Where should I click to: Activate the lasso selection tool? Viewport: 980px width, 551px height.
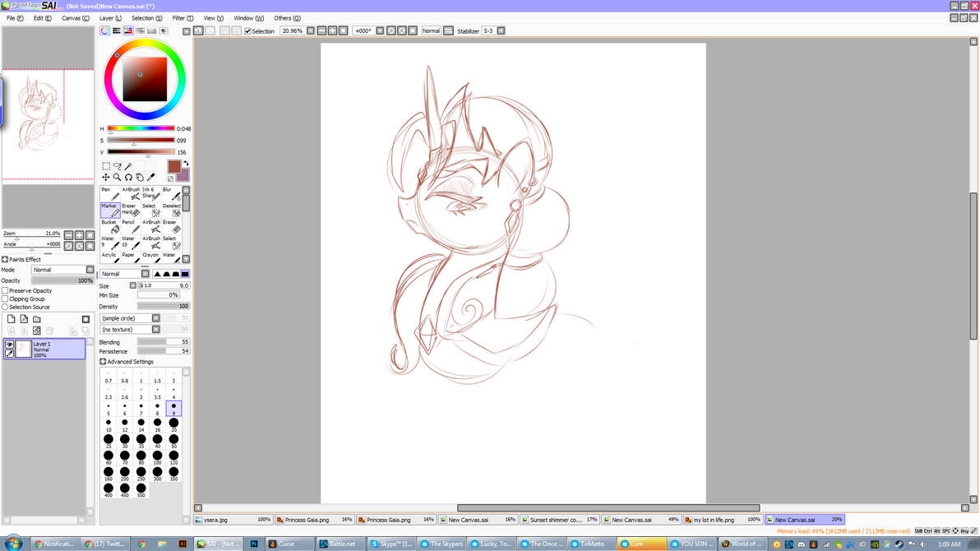tap(117, 166)
